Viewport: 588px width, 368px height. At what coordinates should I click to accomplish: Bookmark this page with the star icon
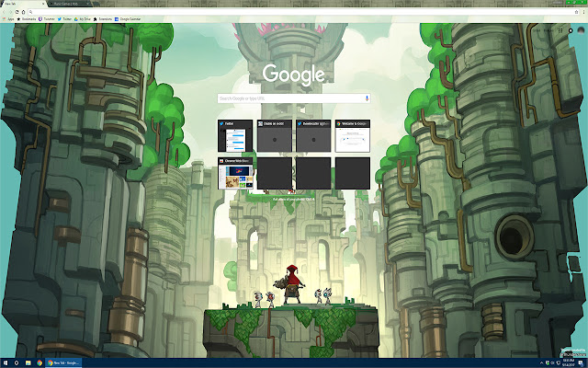click(576, 12)
